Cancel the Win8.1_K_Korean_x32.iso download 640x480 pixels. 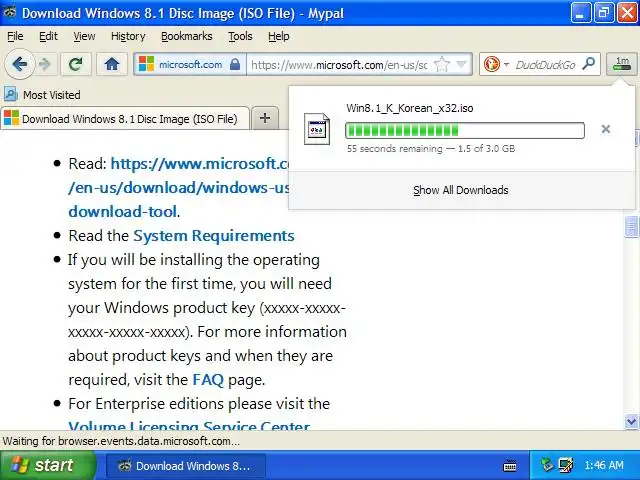[606, 129]
